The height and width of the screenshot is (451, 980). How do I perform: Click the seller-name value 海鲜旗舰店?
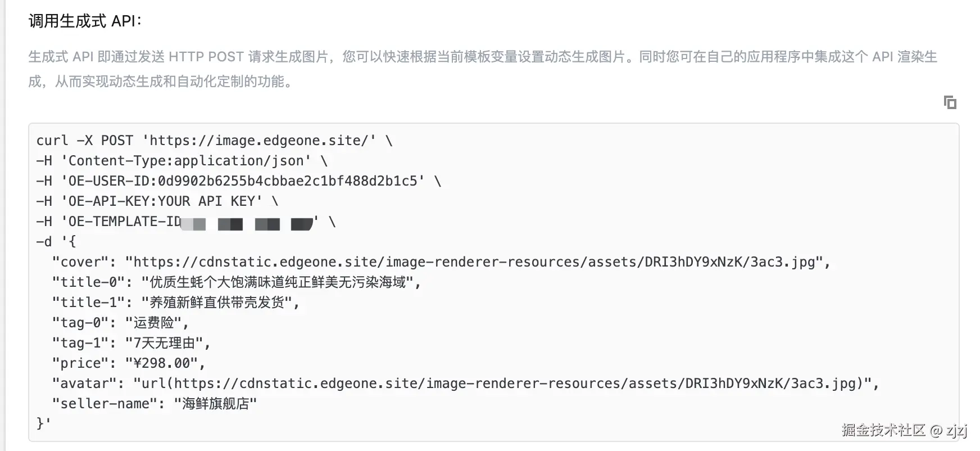click(x=215, y=404)
